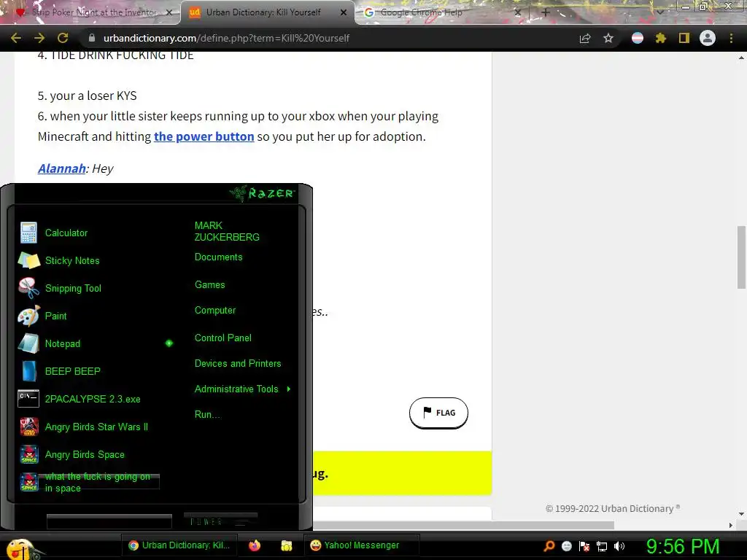747x560 pixels.
Task: Open the volume speaker tray icon
Action: tap(619, 546)
